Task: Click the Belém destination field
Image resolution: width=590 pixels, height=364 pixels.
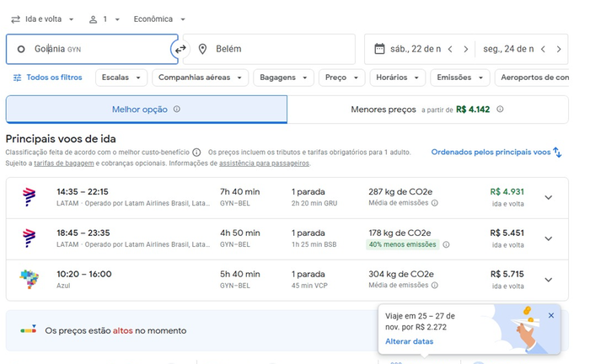Action: (x=270, y=49)
